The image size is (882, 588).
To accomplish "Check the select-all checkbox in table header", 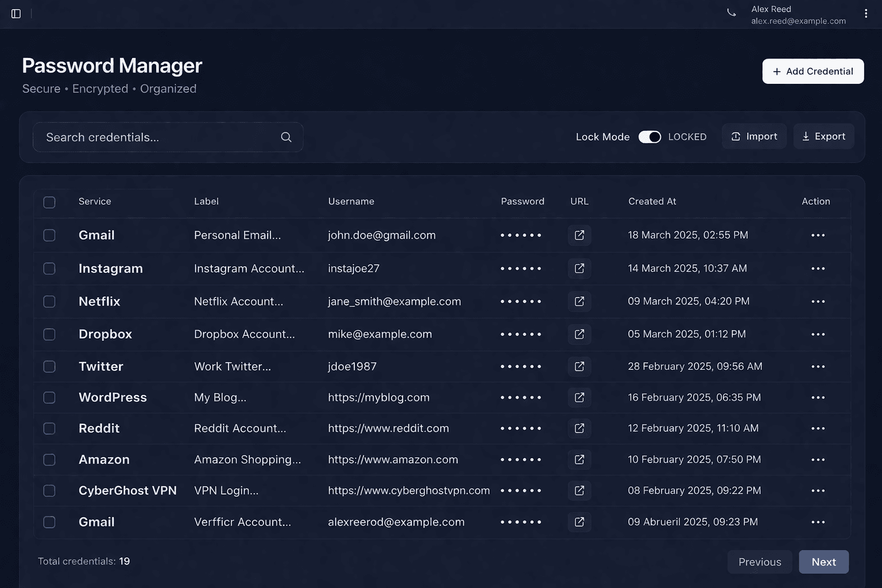I will pos(49,202).
